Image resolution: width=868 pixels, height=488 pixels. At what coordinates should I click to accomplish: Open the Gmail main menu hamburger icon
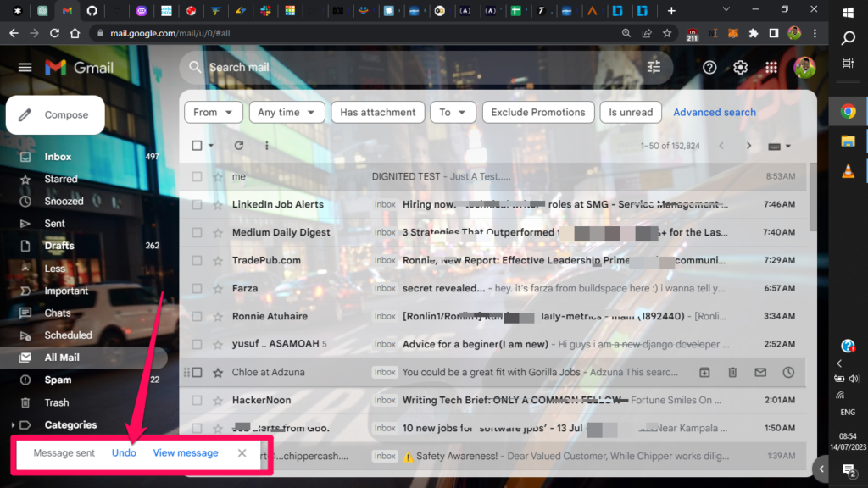[x=25, y=68]
